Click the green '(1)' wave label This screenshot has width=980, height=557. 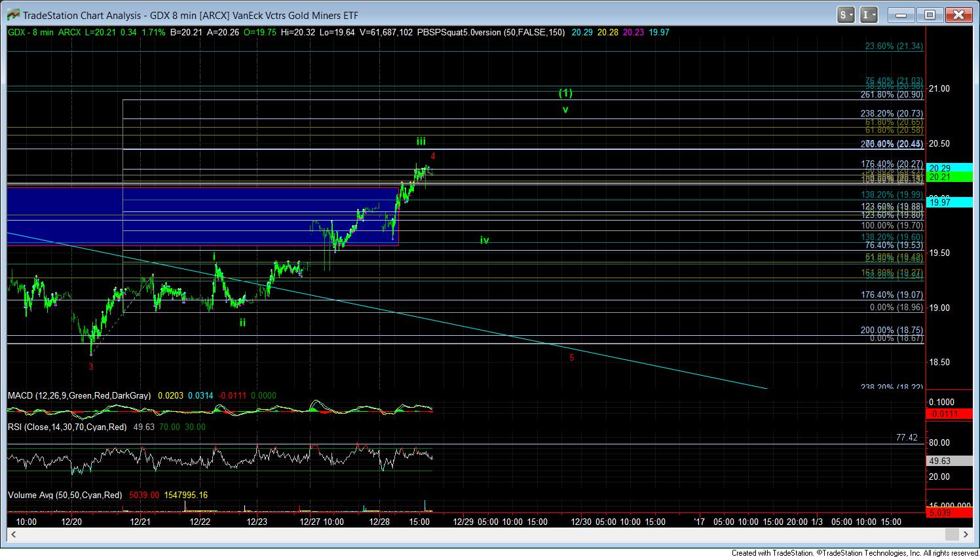pos(565,93)
